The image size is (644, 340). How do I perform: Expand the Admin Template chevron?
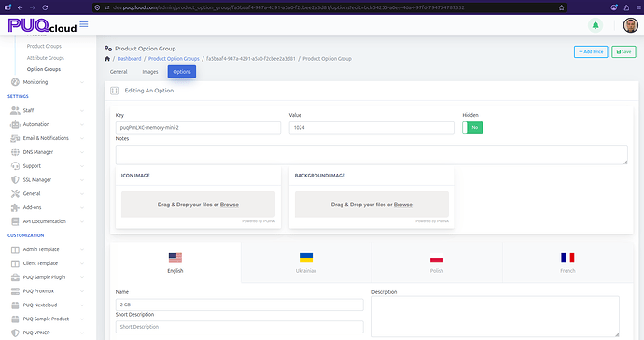pyautogui.click(x=82, y=249)
